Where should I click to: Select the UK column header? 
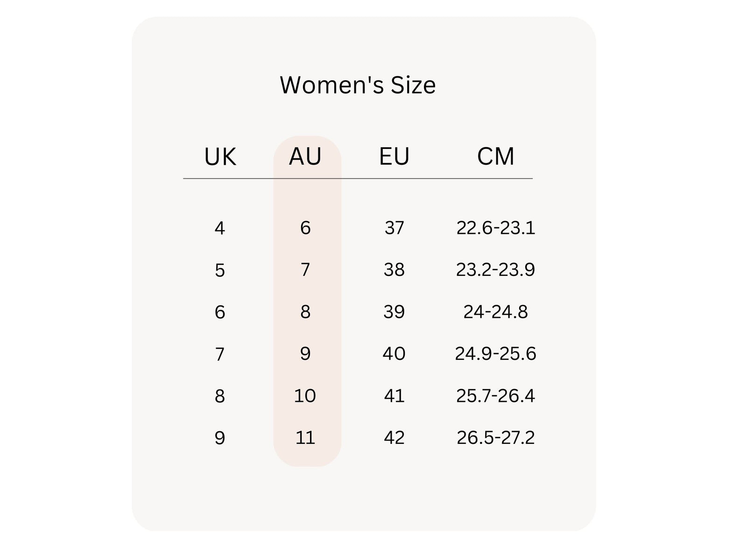pos(220,157)
